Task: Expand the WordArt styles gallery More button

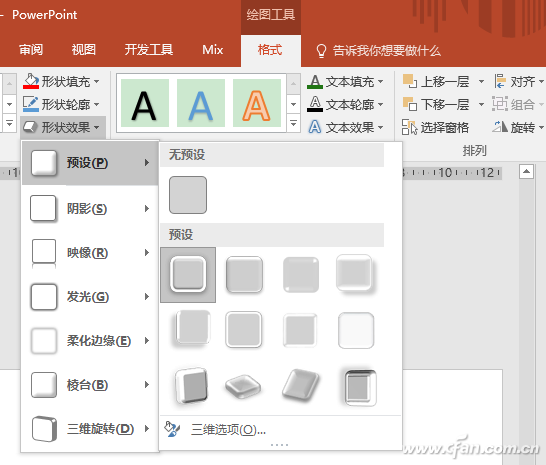Action: 294,123
